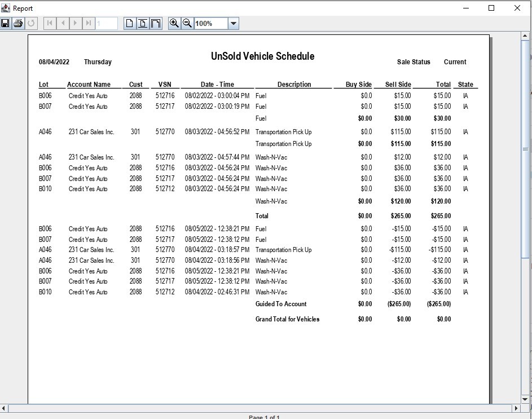Click the Zoom In magnifier
This screenshot has height=419, width=532.
174,23
